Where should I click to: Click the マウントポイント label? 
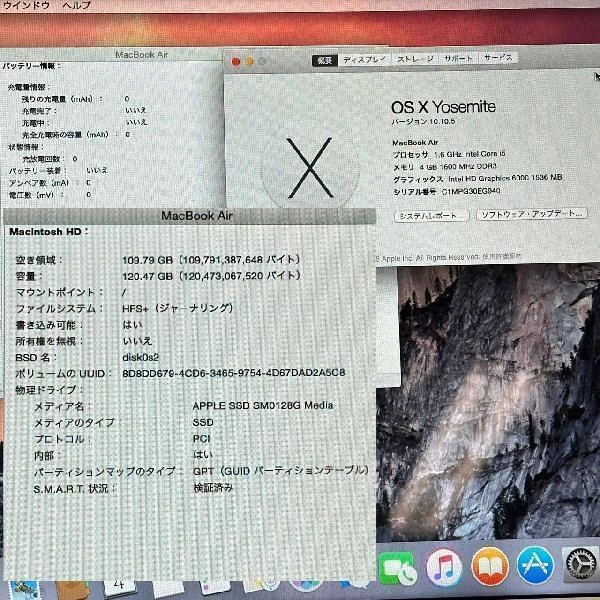(59, 292)
